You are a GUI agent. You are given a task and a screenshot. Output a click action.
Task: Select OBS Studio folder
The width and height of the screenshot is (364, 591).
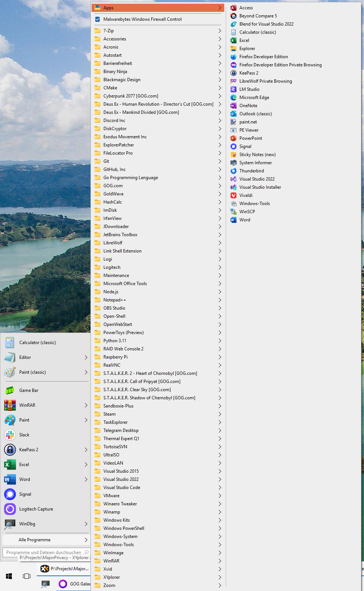click(158, 308)
